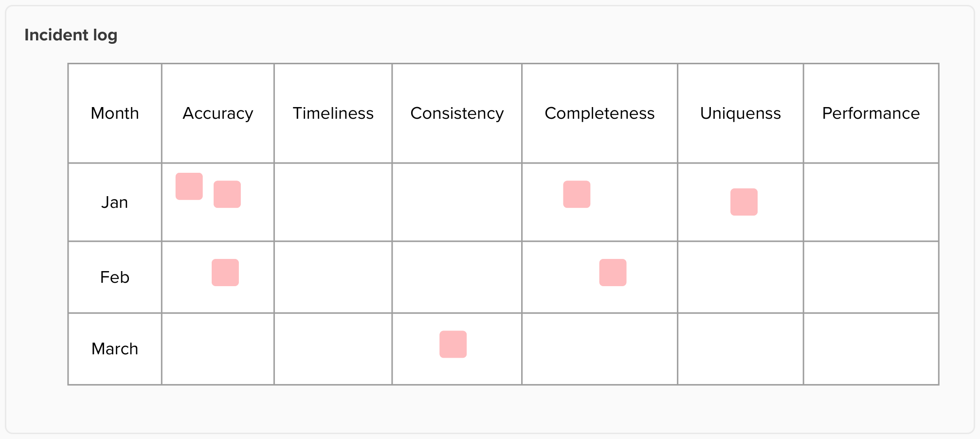
Task: Click the empty Jan Timeliness cell
Action: [333, 202]
